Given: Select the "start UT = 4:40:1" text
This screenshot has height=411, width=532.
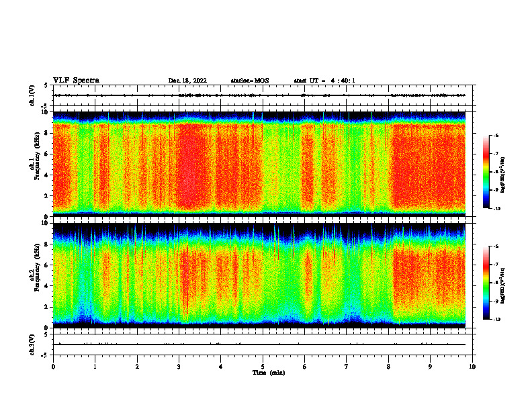Looking at the screenshot, I should tap(324, 81).
